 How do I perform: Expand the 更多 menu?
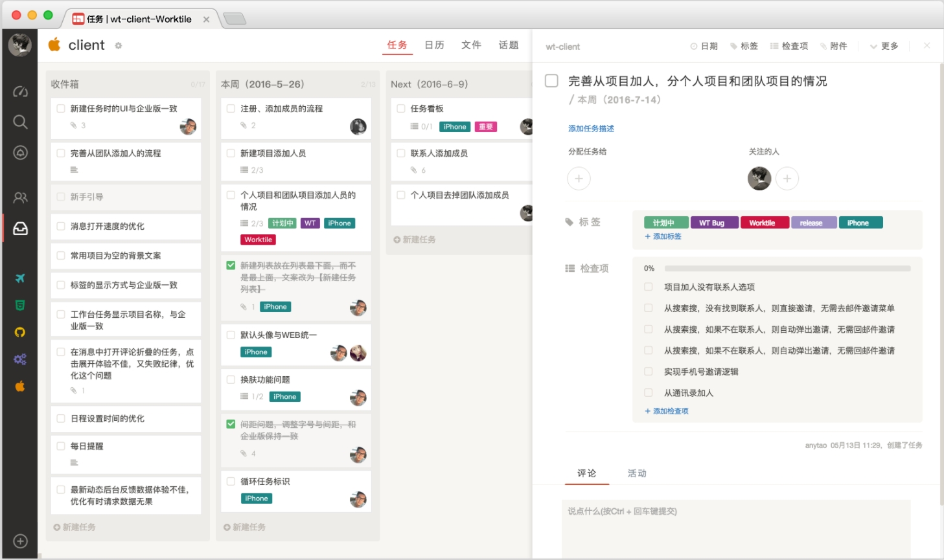(x=884, y=46)
